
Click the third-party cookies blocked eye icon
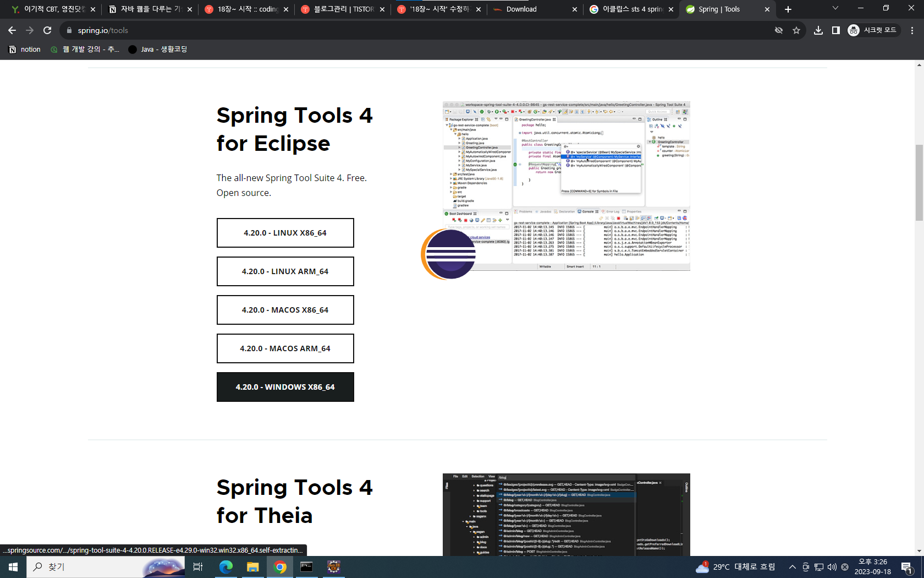pyautogui.click(x=779, y=30)
